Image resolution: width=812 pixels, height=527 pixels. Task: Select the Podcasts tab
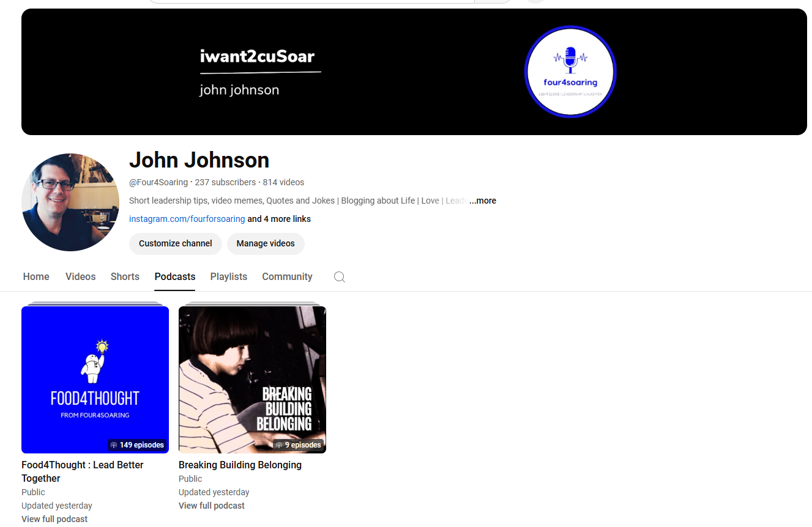(175, 277)
